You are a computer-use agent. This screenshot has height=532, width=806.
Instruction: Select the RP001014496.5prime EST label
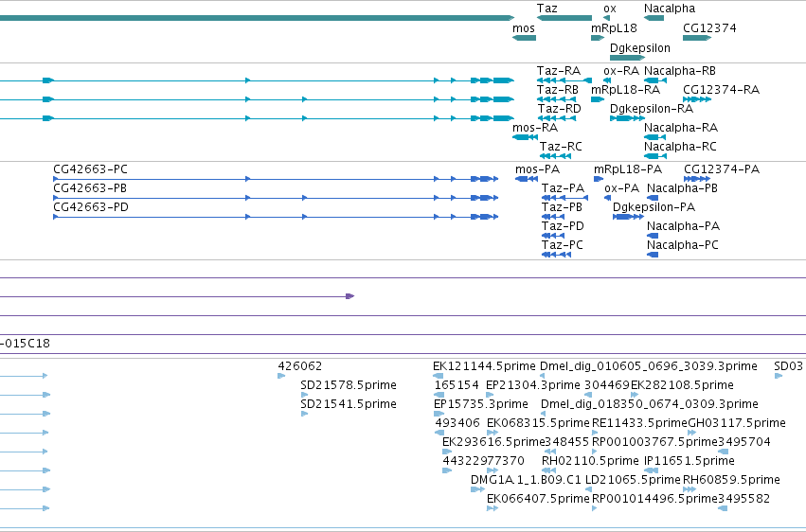(654, 499)
